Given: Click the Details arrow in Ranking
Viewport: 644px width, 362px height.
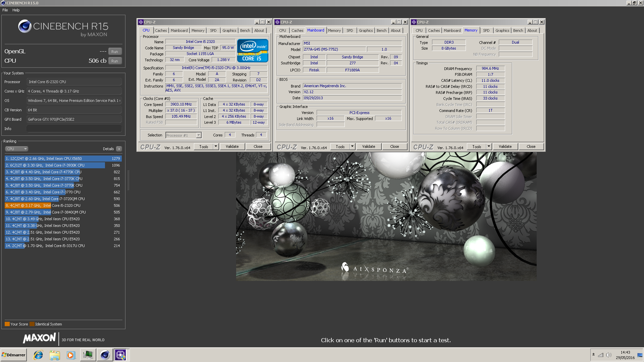Looking at the screenshot, I should [x=119, y=149].
